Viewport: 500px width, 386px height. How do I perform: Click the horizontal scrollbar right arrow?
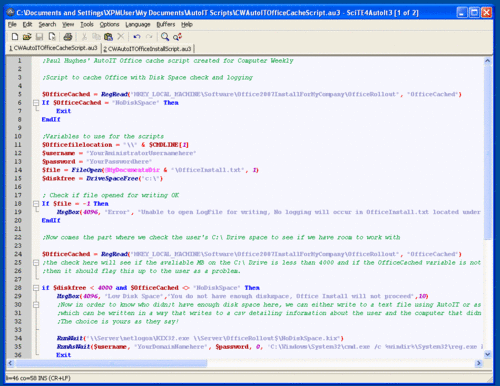click(x=479, y=363)
